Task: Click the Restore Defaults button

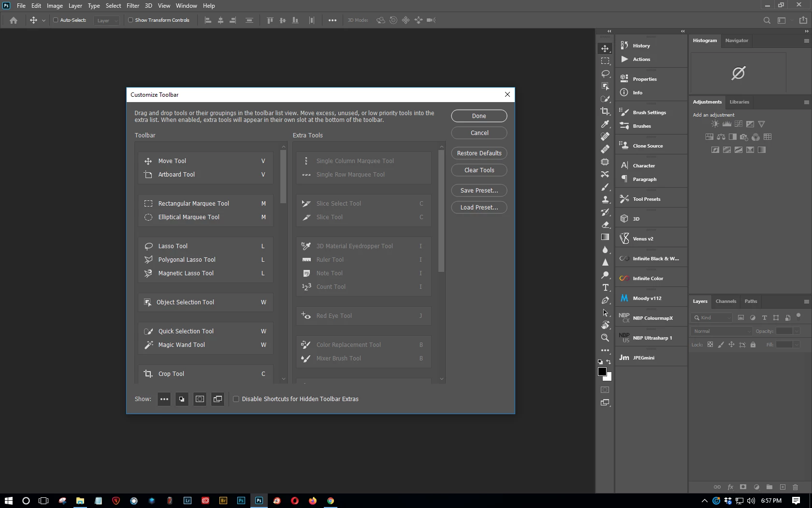Action: 479,153
